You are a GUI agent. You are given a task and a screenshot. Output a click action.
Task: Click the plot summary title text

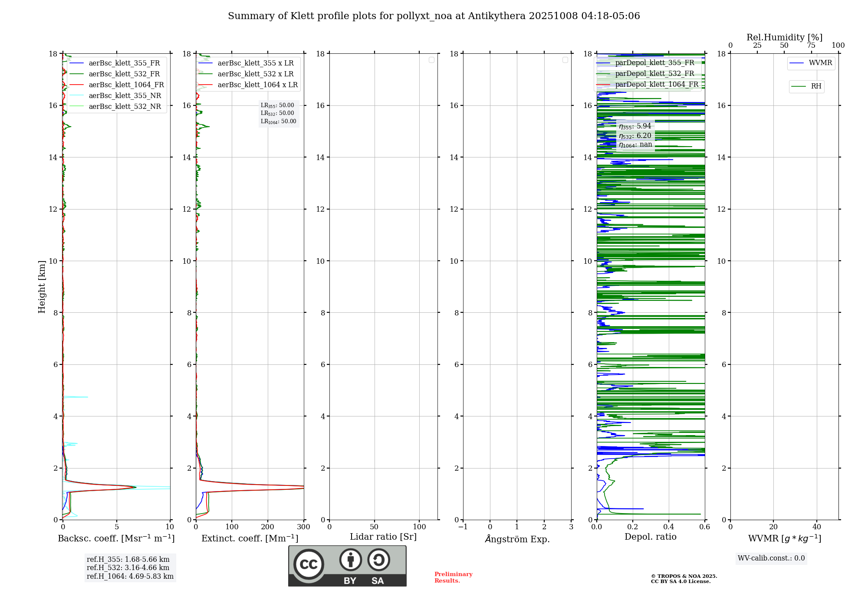pos(434,16)
